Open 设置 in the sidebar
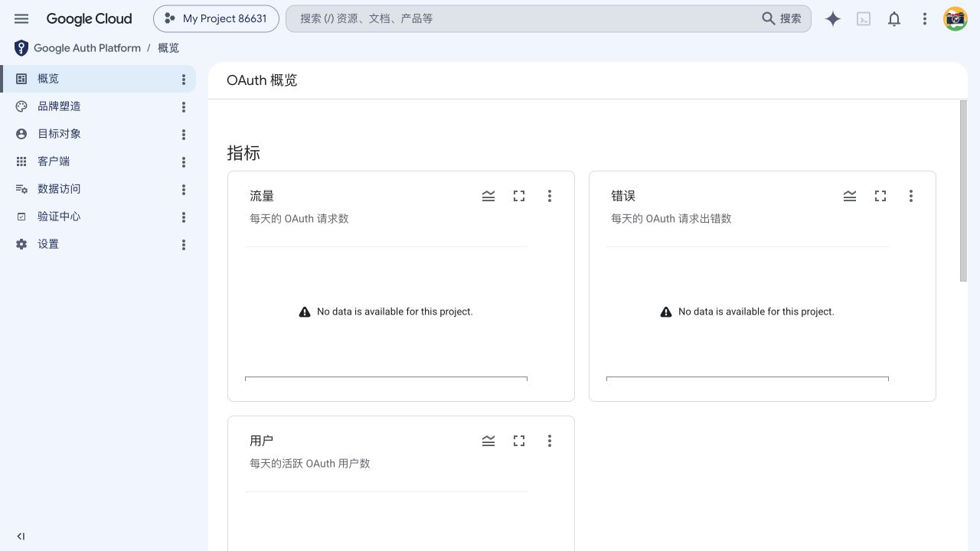980x551 pixels. [98, 244]
